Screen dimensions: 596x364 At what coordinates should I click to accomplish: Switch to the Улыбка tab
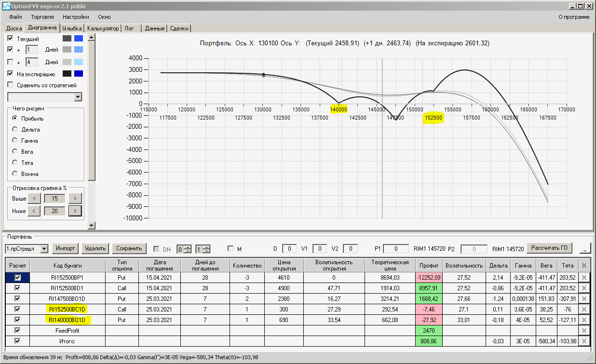(x=72, y=28)
